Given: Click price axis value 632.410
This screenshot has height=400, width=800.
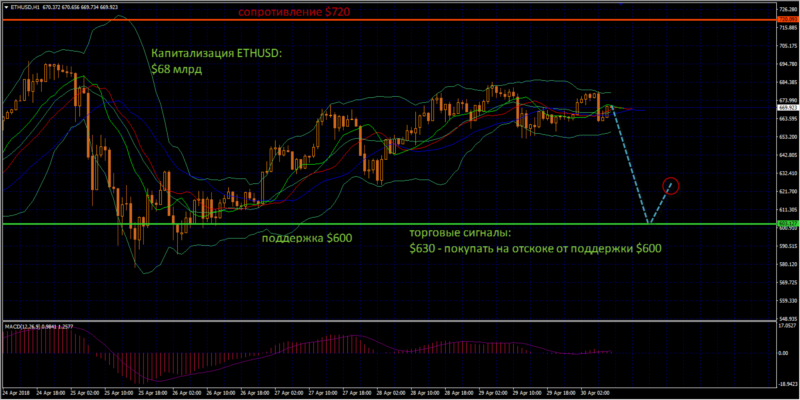Looking at the screenshot, I should (x=788, y=173).
